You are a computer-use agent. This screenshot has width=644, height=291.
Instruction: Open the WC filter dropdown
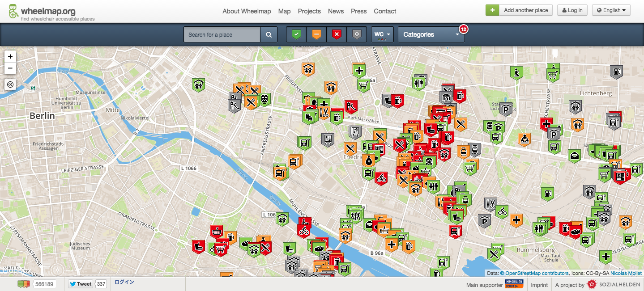coord(382,34)
